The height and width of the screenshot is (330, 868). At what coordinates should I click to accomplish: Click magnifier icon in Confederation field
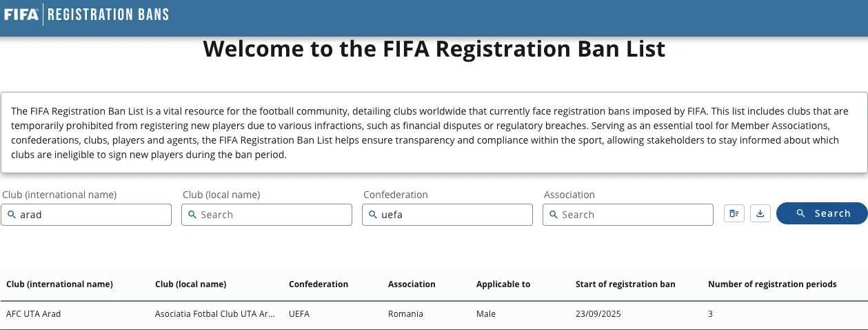coord(373,215)
